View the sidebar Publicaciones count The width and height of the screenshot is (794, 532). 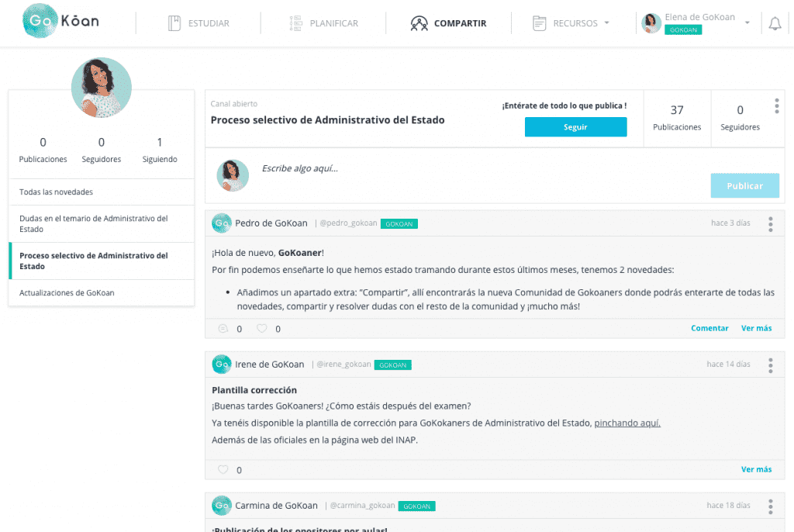coord(43,150)
